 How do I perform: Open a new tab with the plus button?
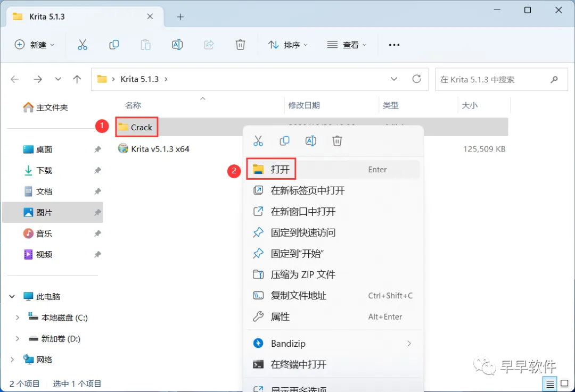[x=180, y=17]
